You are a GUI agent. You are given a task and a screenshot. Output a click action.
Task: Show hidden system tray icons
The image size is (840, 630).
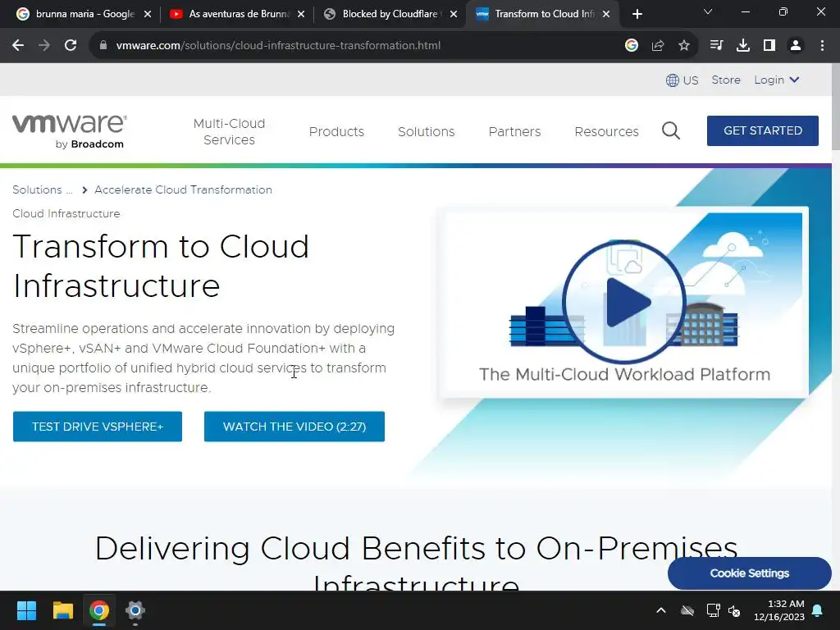click(661, 610)
